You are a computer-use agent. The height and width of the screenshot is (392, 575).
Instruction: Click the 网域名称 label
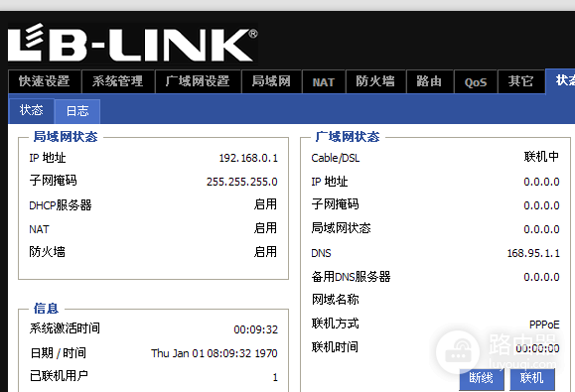point(336,300)
